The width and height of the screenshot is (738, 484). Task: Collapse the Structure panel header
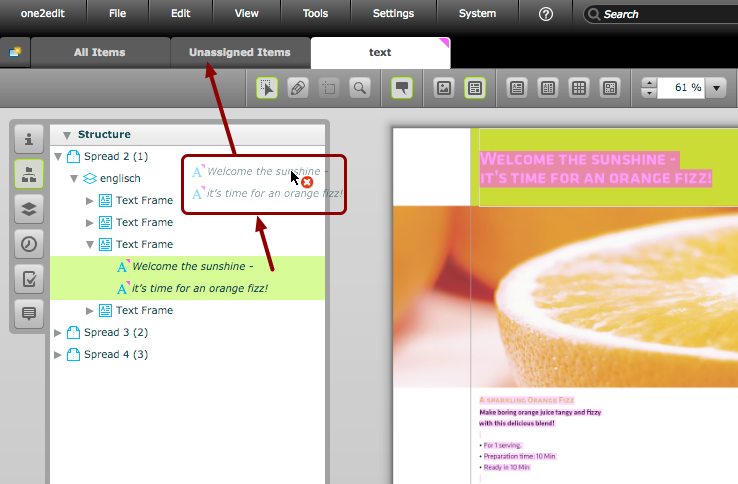(67, 135)
